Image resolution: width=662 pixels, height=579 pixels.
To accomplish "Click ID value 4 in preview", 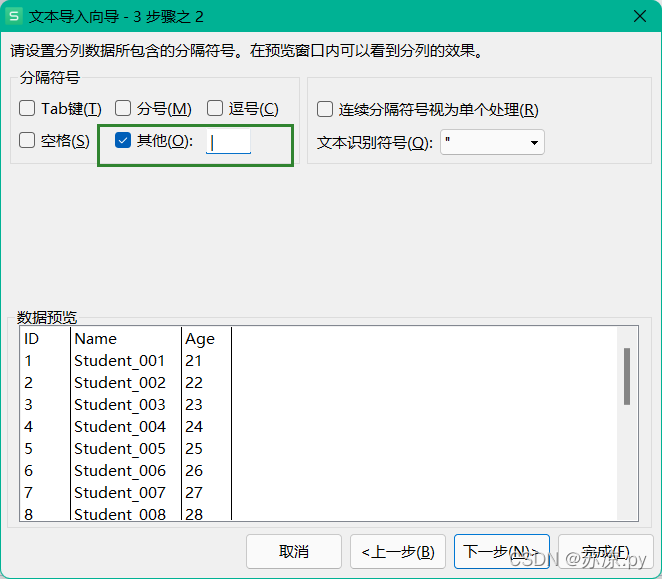I will pos(28,427).
